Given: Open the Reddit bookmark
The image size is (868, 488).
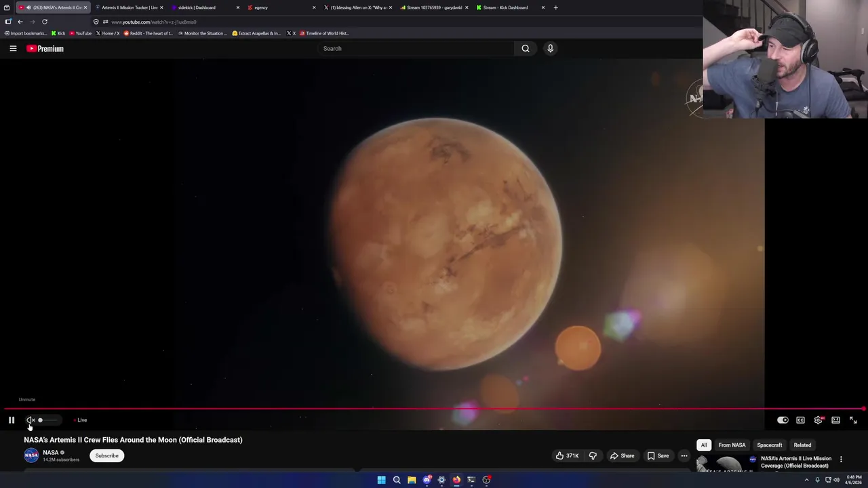Looking at the screenshot, I should click(x=149, y=33).
